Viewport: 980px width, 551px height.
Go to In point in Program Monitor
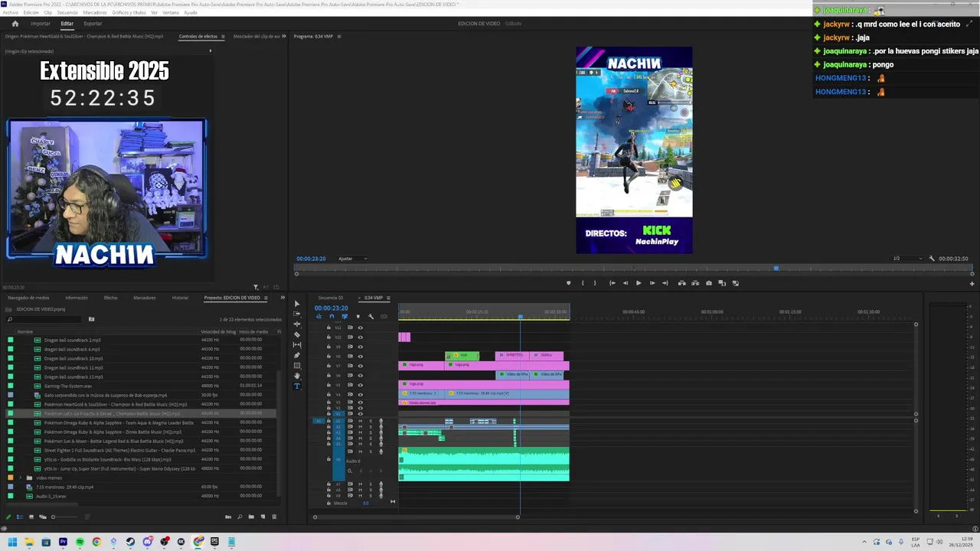(x=612, y=283)
